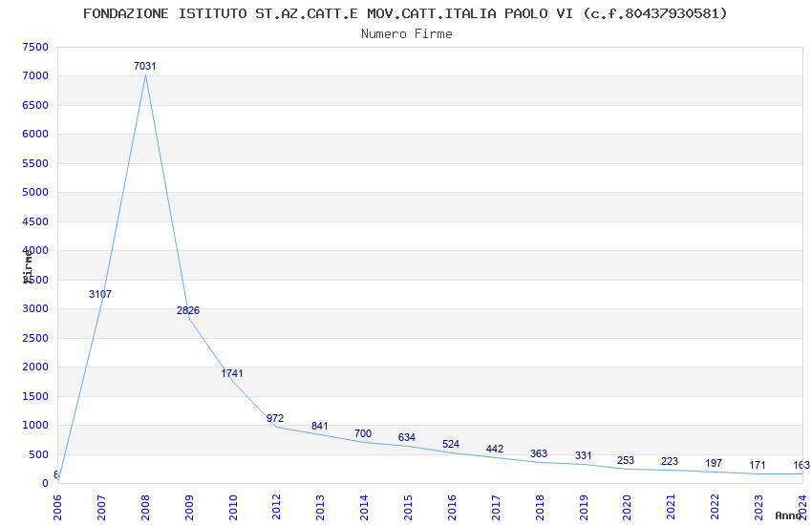The height and width of the screenshot is (525, 812).
Task: Click the x-axis year 2019
Action: click(x=584, y=507)
